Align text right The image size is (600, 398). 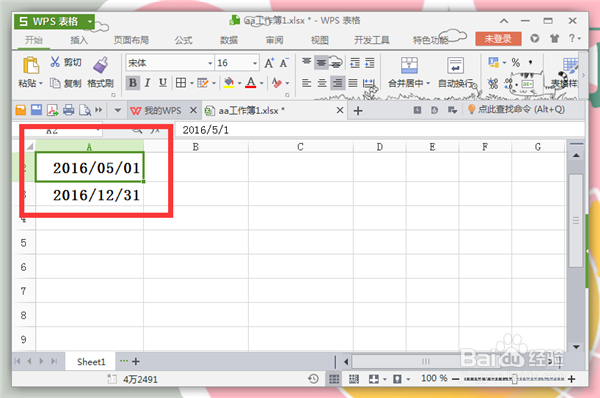click(337, 83)
